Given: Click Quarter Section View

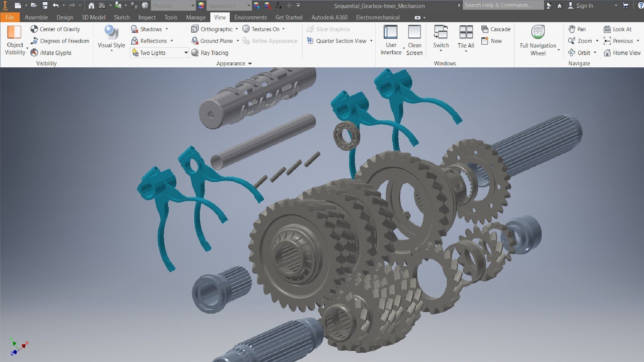Looking at the screenshot, I should [x=337, y=41].
